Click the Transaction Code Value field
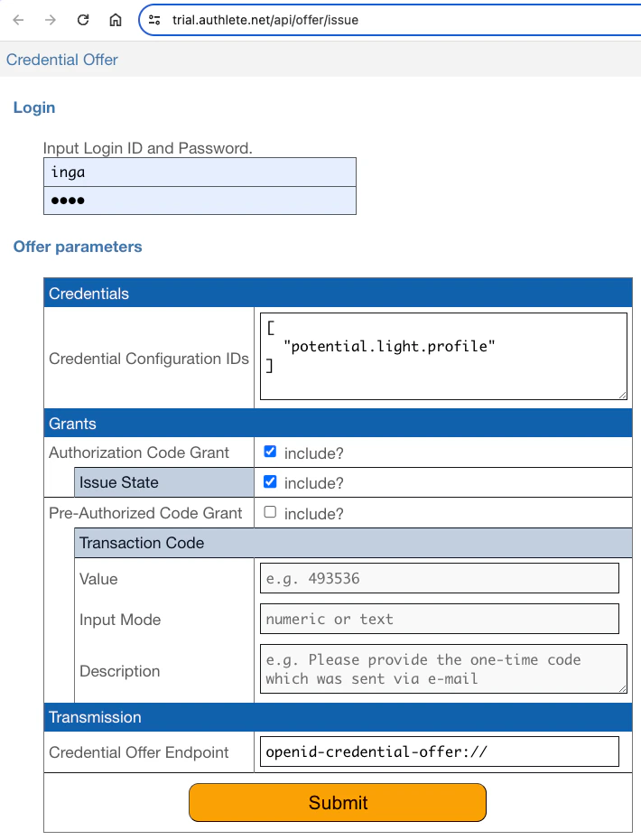The height and width of the screenshot is (840, 641). pos(439,578)
